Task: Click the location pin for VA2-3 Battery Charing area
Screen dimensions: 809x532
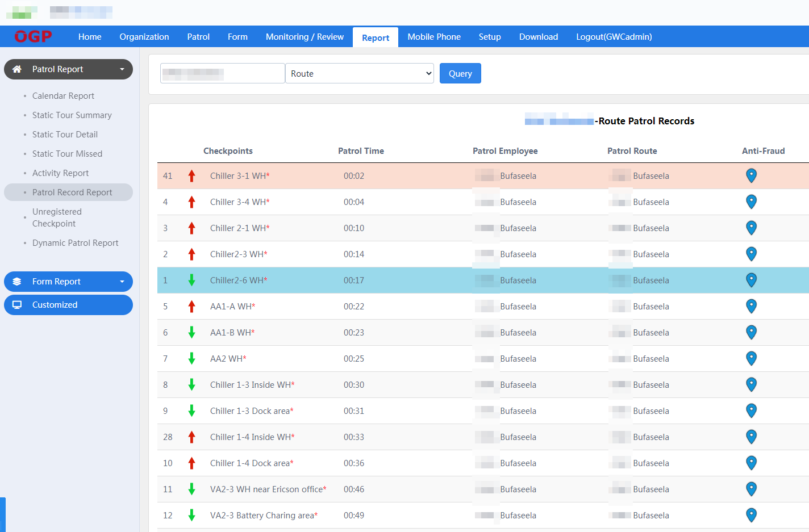Action: coord(751,515)
